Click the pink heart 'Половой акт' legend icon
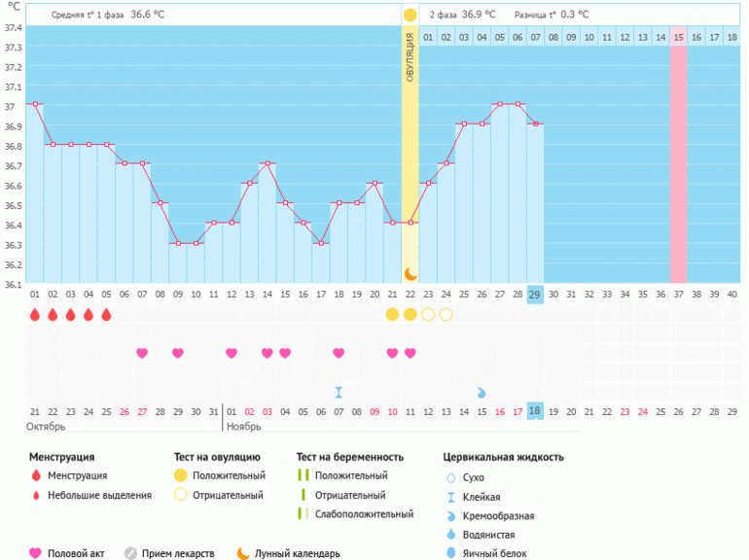 click(x=36, y=553)
